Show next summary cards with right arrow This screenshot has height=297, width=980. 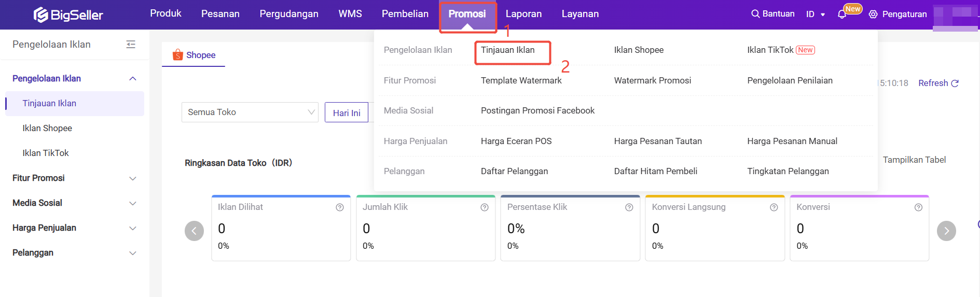point(946,231)
